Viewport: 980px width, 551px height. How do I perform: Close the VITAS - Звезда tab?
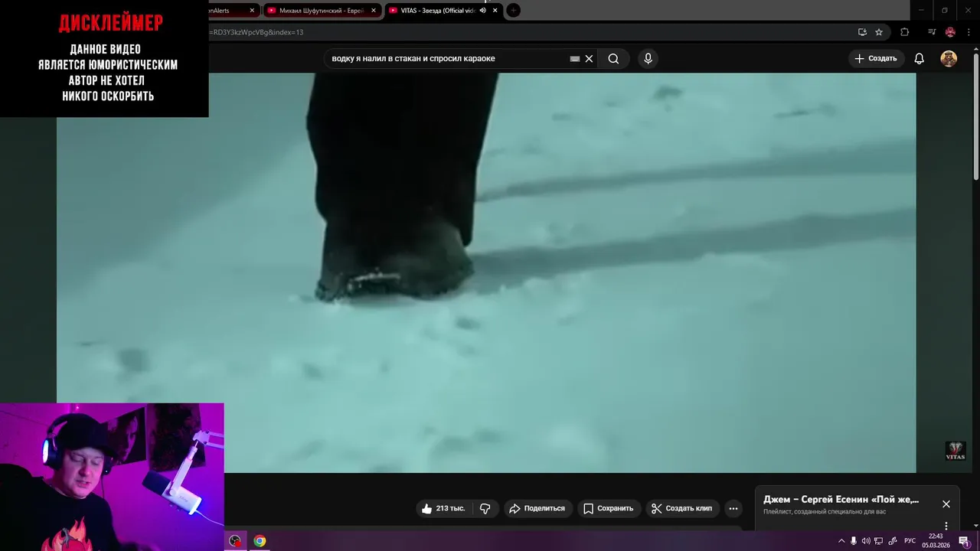coord(495,11)
